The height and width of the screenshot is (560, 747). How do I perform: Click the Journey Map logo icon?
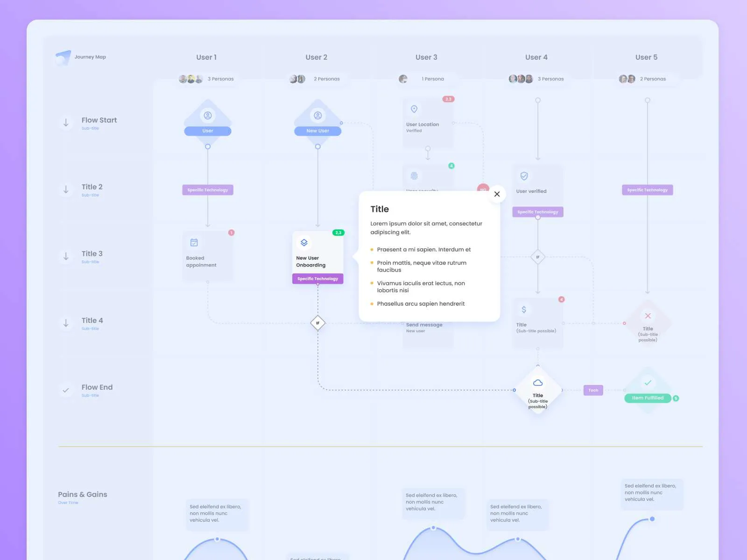(x=63, y=57)
